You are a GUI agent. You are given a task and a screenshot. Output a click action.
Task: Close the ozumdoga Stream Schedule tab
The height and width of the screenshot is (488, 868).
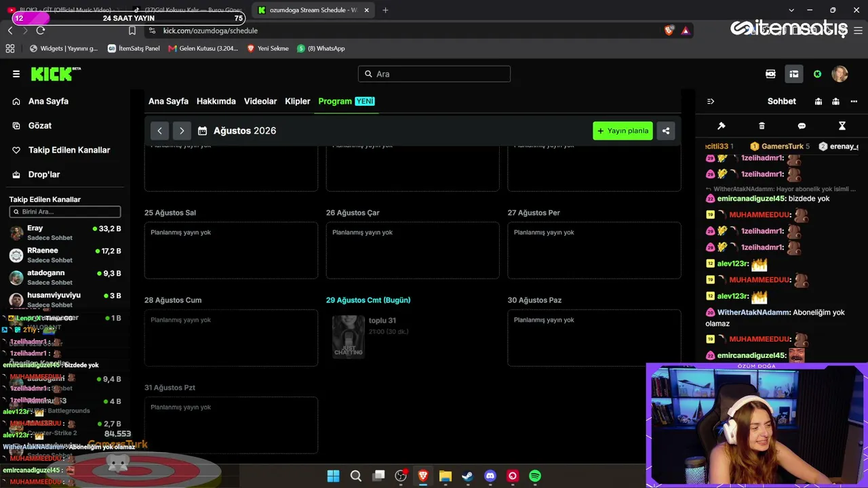(367, 10)
